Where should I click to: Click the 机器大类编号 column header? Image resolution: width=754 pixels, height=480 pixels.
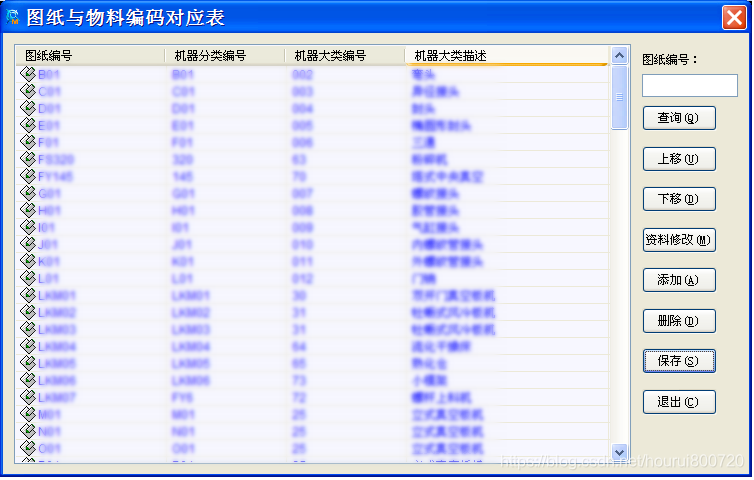(x=344, y=56)
